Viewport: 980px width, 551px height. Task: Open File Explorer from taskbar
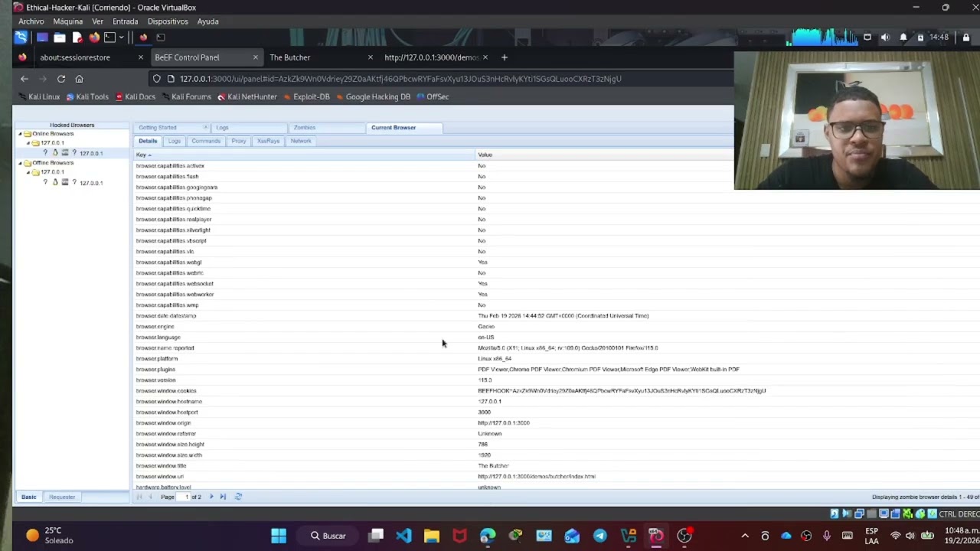[432, 536]
